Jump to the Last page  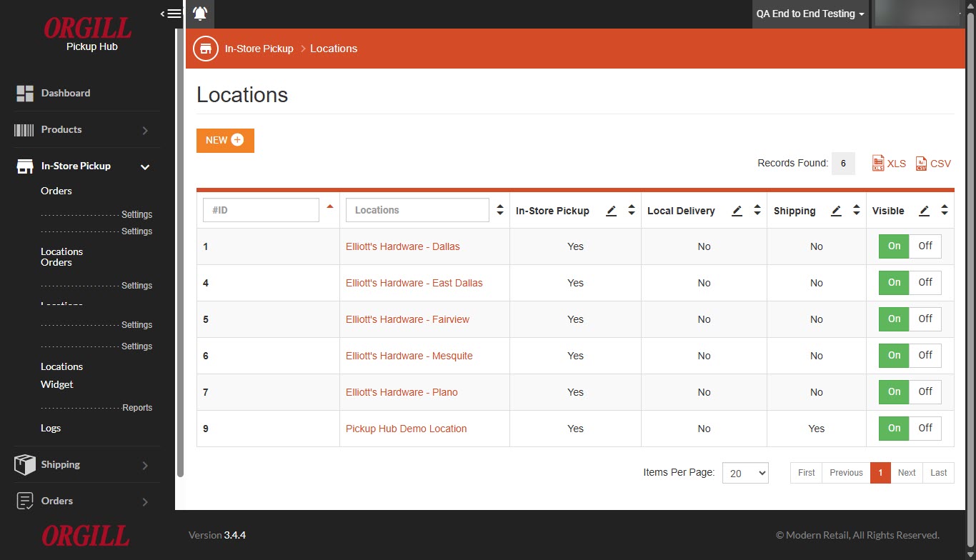[x=939, y=473]
